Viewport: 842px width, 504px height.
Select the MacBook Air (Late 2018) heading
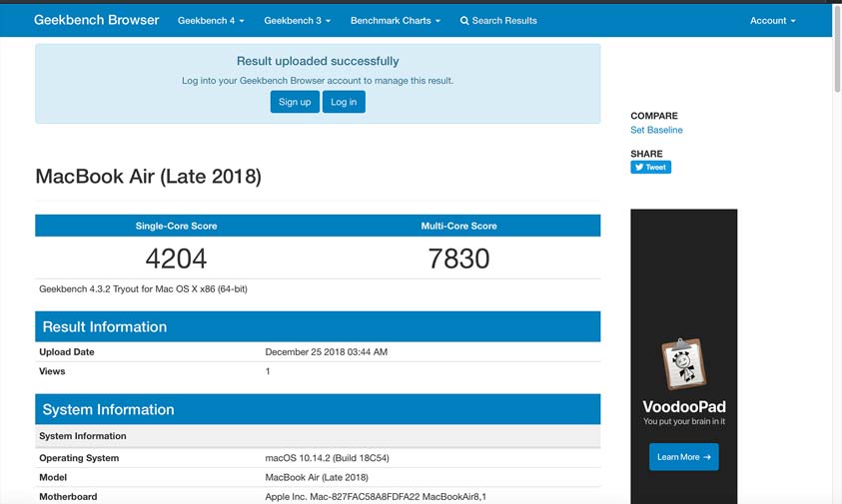pos(148,177)
